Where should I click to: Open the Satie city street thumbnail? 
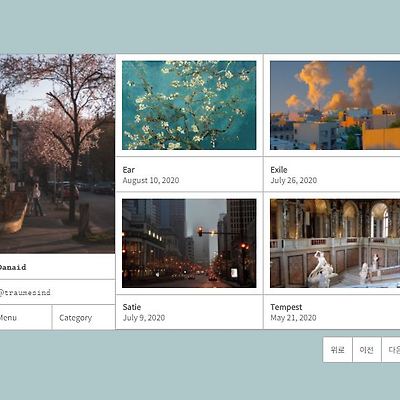click(189, 243)
